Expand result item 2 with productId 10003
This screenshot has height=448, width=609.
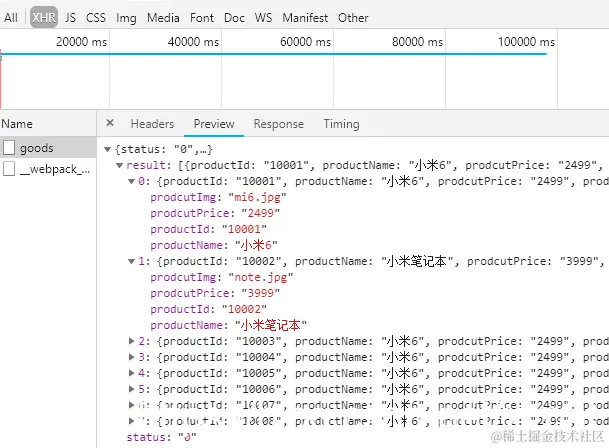click(132, 341)
